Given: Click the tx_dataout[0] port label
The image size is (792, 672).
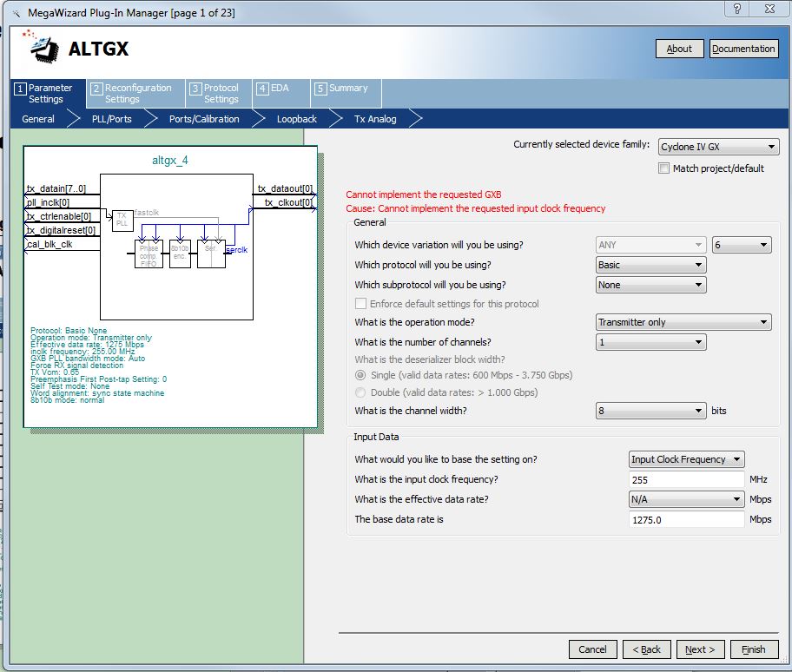Looking at the screenshot, I should coord(285,188).
